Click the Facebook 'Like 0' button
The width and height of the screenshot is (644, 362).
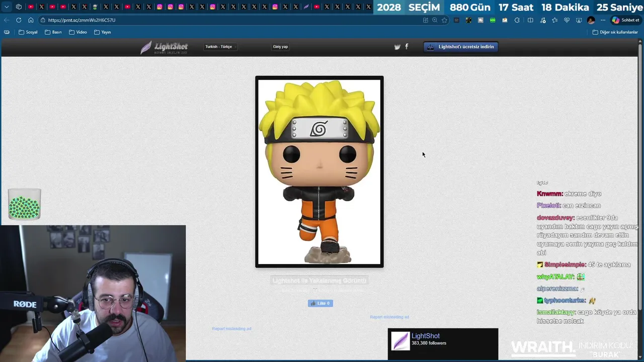point(320,303)
